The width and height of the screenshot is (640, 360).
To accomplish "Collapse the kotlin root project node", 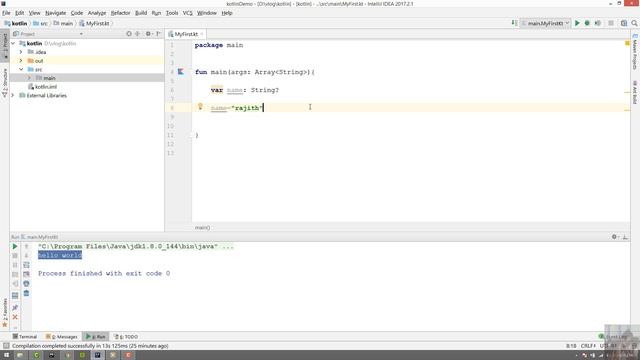I will coord(13,43).
